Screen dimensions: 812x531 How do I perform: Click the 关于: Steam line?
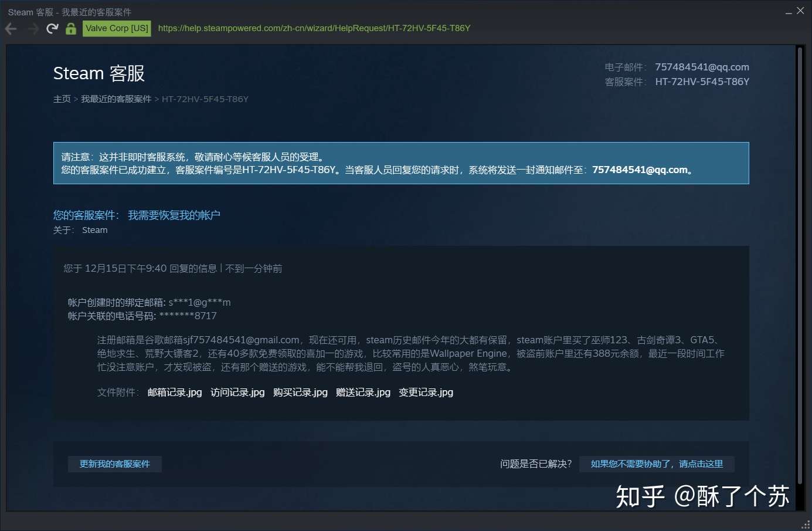80,230
